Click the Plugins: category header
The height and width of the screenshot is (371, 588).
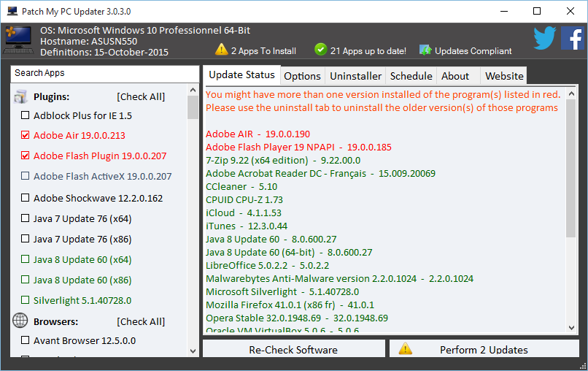tap(51, 96)
